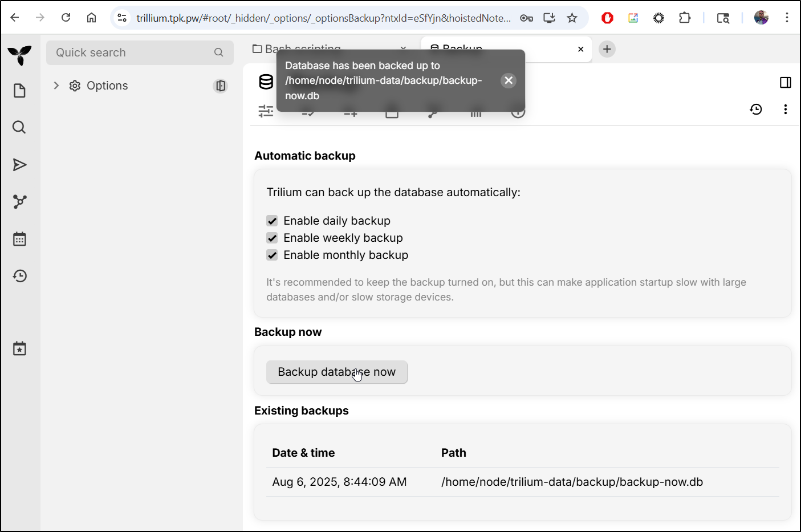Go back in browser history
Viewport: 801px width, 532px height.
pyautogui.click(x=15, y=18)
